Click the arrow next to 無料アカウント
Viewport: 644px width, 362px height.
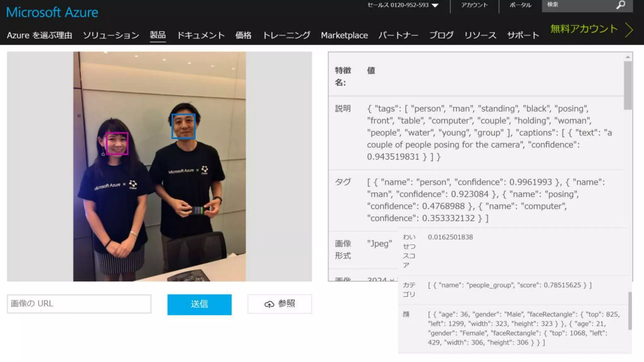tap(629, 30)
